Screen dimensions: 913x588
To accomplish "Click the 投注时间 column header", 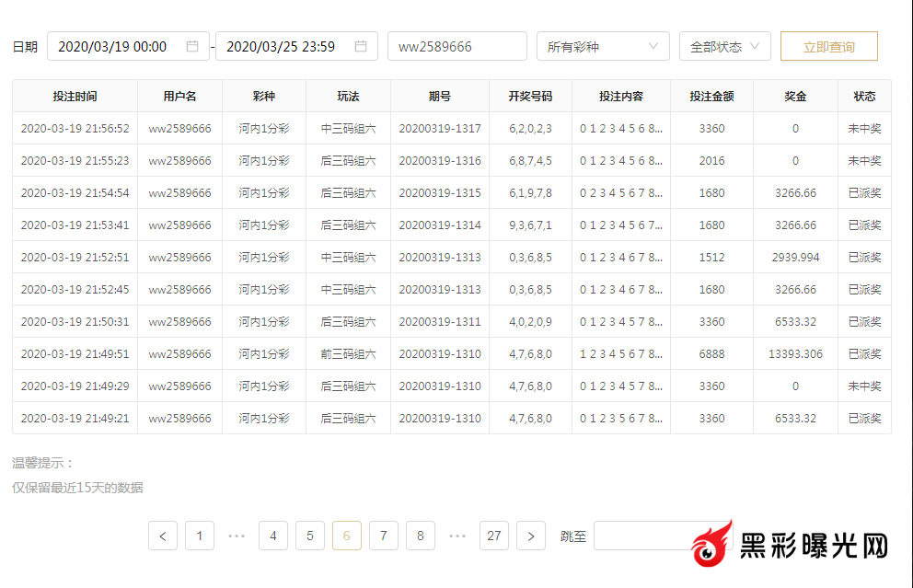I will pos(75,96).
